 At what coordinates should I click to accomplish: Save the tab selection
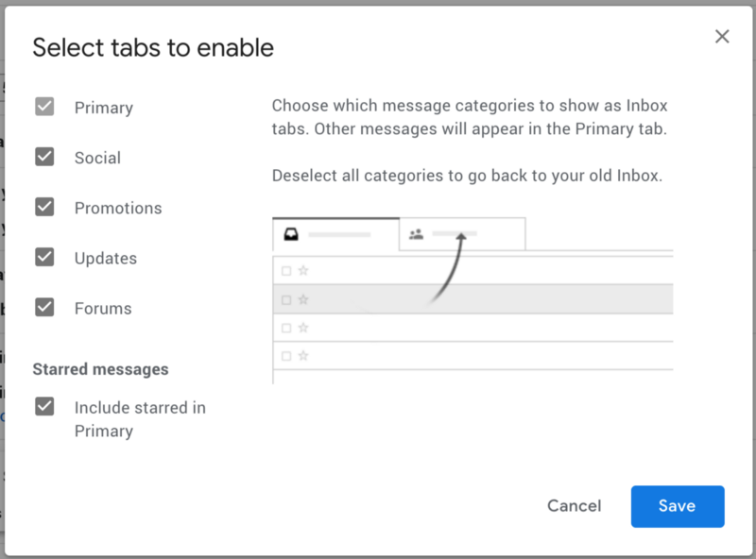[x=677, y=506]
